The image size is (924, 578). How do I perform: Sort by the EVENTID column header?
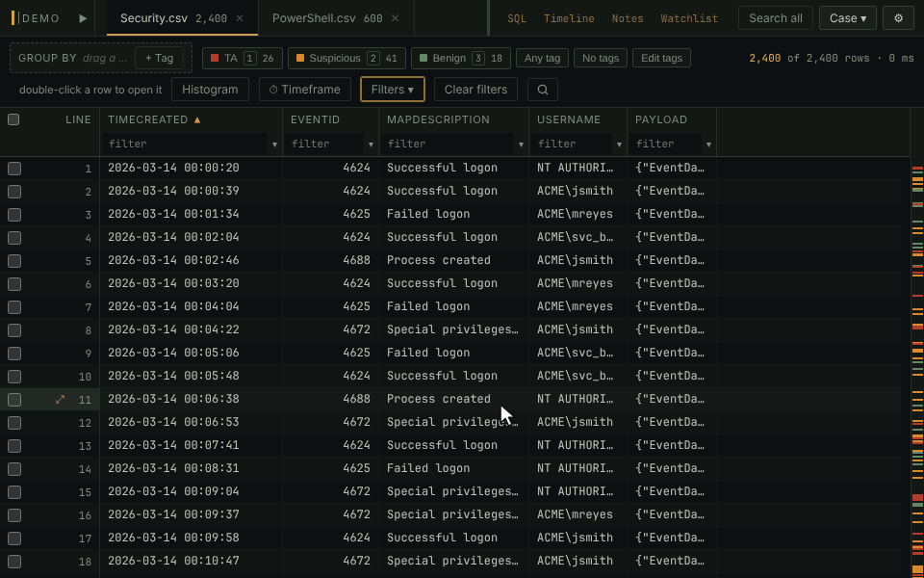coord(316,119)
